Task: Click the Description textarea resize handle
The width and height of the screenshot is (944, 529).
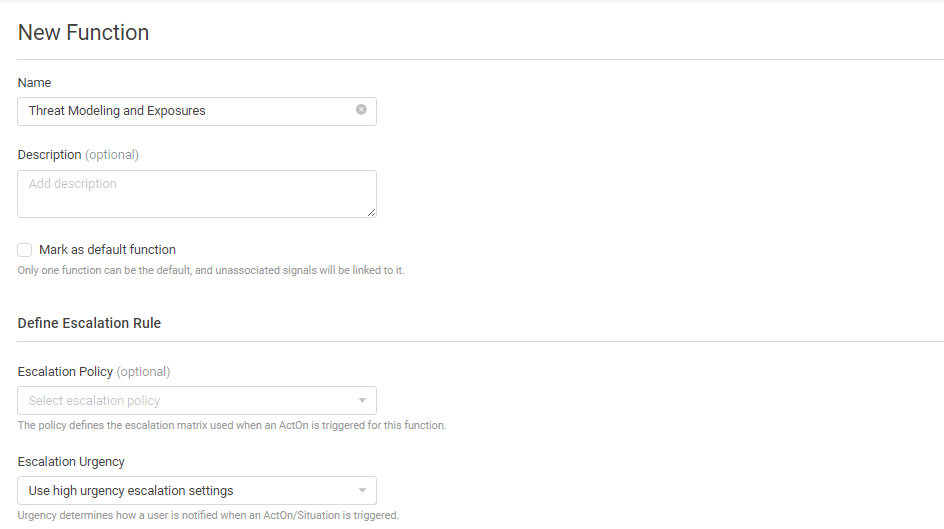Action: (x=371, y=212)
